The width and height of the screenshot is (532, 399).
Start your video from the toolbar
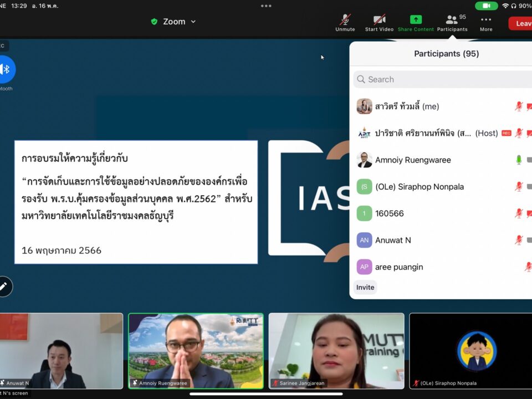click(379, 23)
